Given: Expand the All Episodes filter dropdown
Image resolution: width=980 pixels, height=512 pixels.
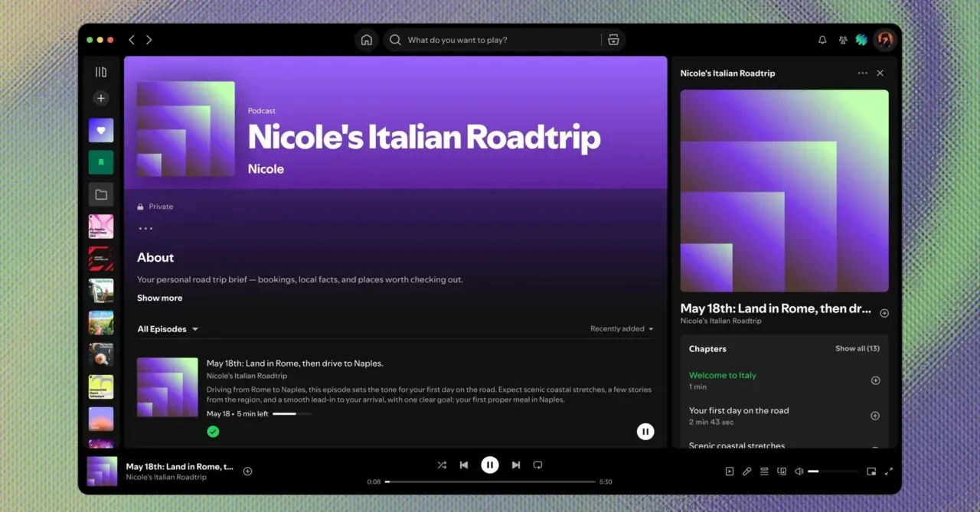Looking at the screenshot, I should (168, 329).
